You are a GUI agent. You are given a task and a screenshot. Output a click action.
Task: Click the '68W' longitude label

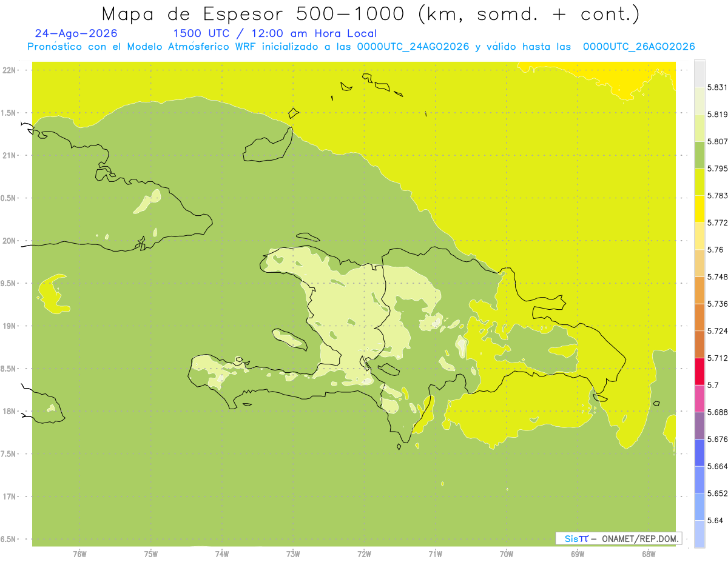[649, 554]
